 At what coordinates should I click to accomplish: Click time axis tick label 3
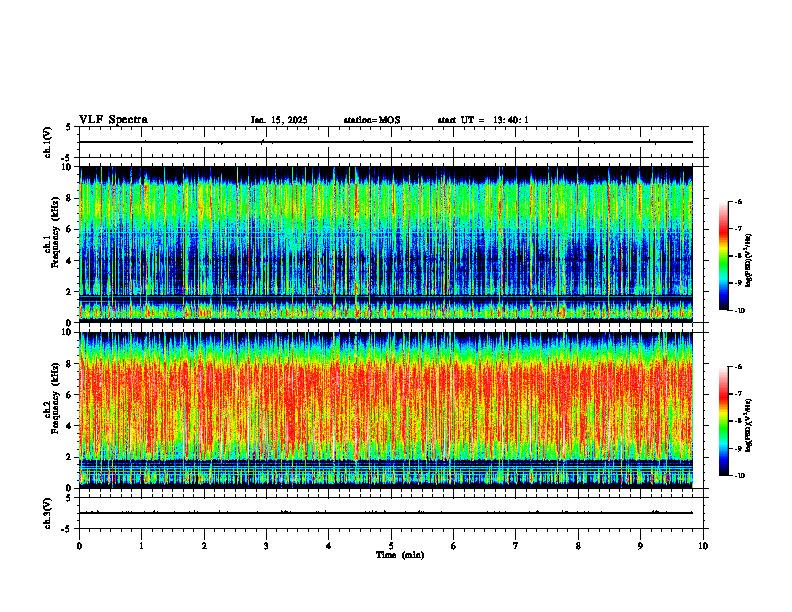(x=266, y=546)
